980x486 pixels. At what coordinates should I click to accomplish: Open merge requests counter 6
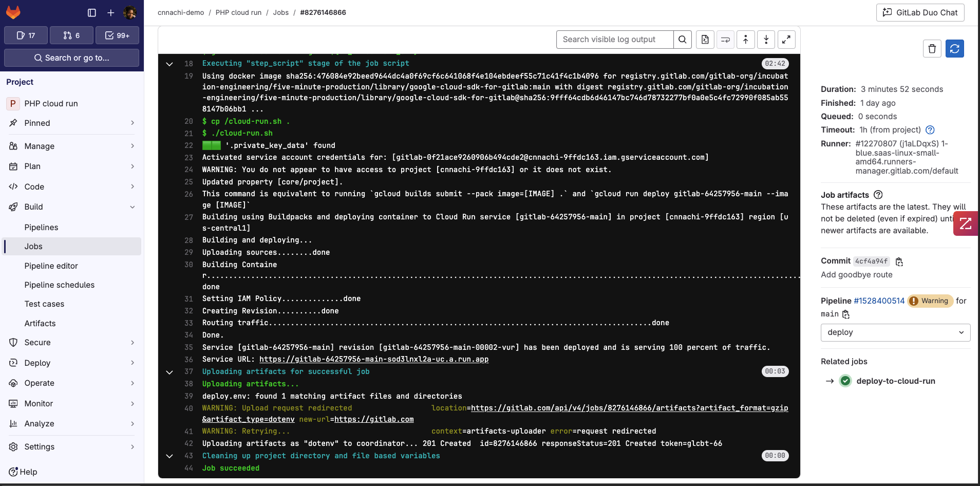(x=71, y=35)
